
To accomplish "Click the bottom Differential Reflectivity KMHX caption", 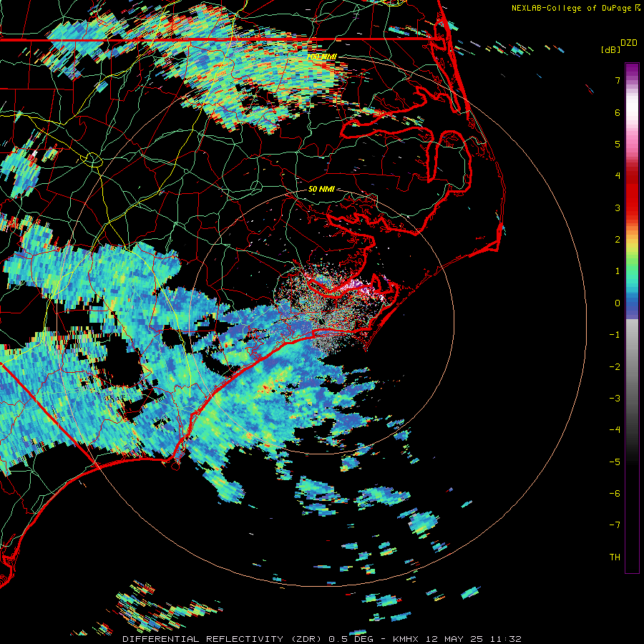I will point(322,639).
